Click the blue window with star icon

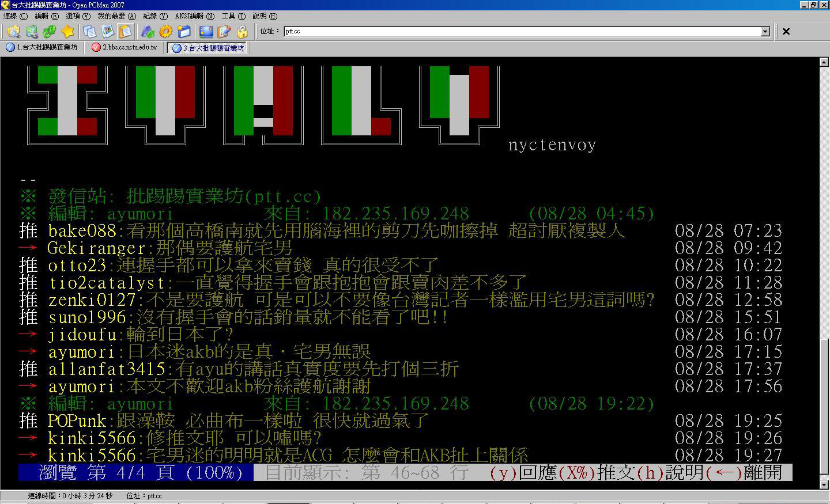click(183, 31)
